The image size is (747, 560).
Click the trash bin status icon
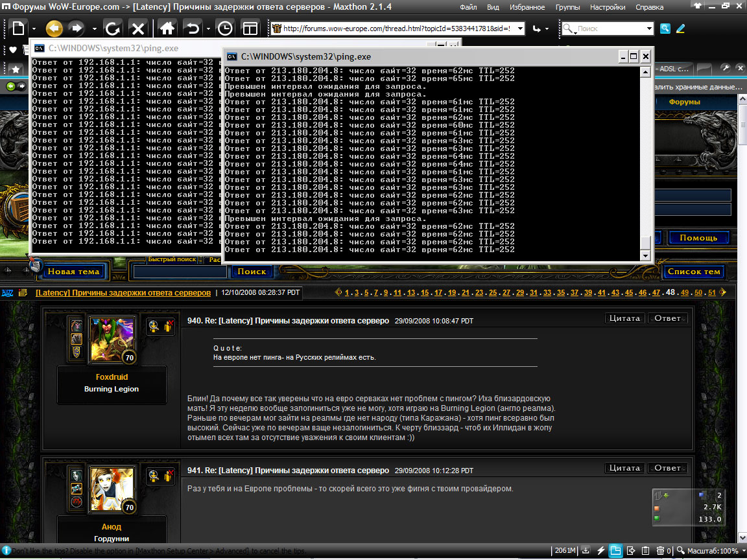pos(660,550)
